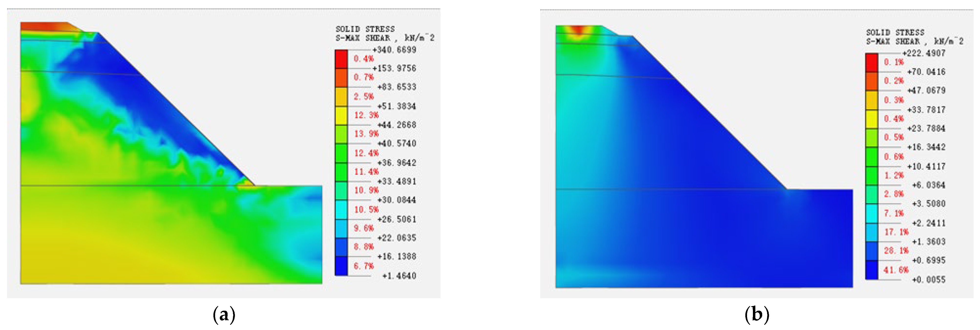Screen dimensions: 980x330
Task: Click the yellow 12.3% legend swatch
Action: (x=341, y=115)
